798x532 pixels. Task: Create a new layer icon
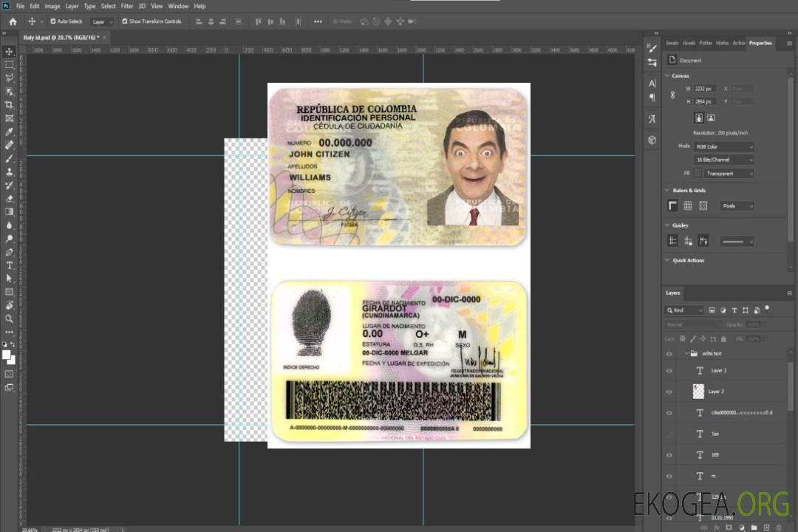pyautogui.click(x=766, y=528)
